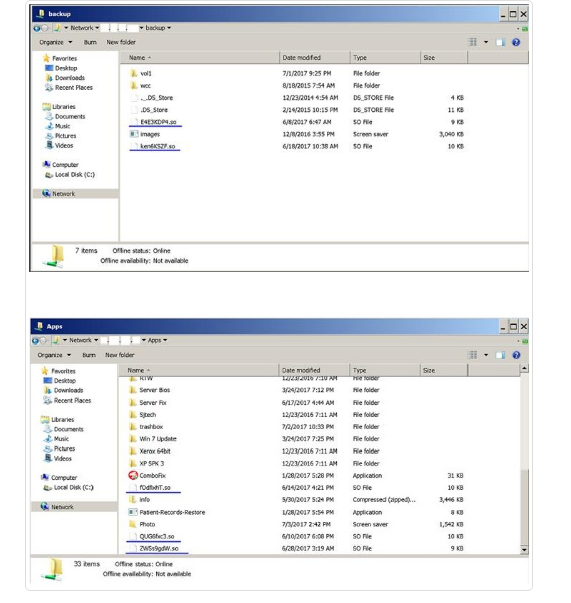This screenshot has height=603, width=571.
Task: Click scrollbar down arrow in Apps window
Action: pos(524,550)
